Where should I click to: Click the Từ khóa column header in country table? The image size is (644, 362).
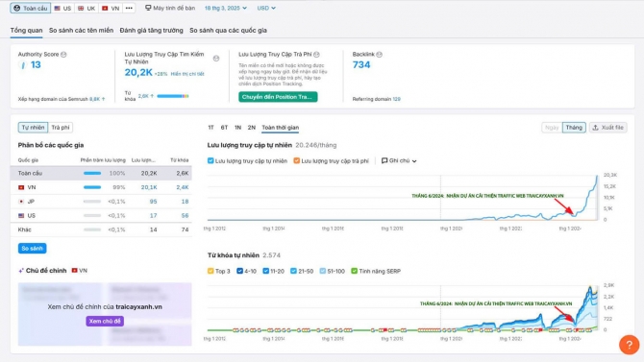pos(180,160)
